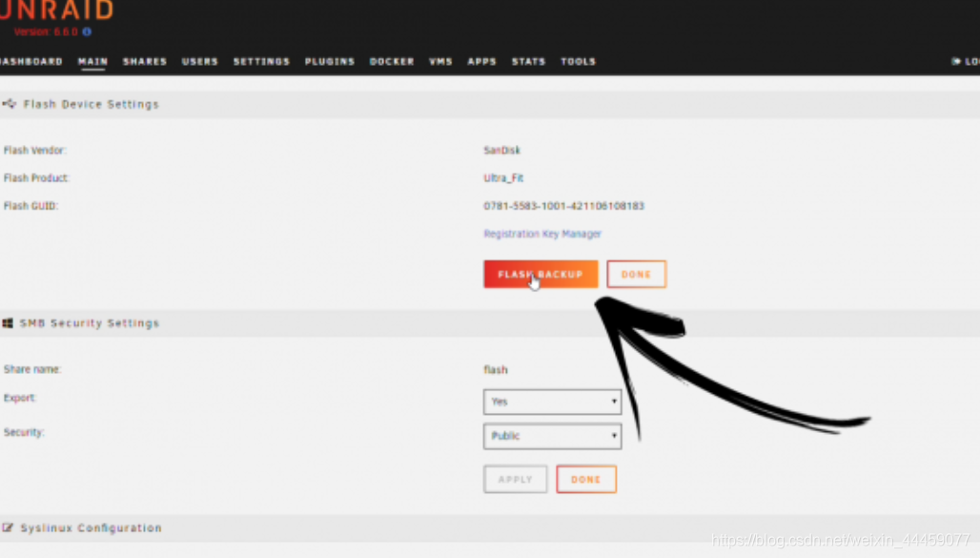Expand the Export dropdown showing Yes
This screenshot has height=558, width=980.
pyautogui.click(x=553, y=402)
